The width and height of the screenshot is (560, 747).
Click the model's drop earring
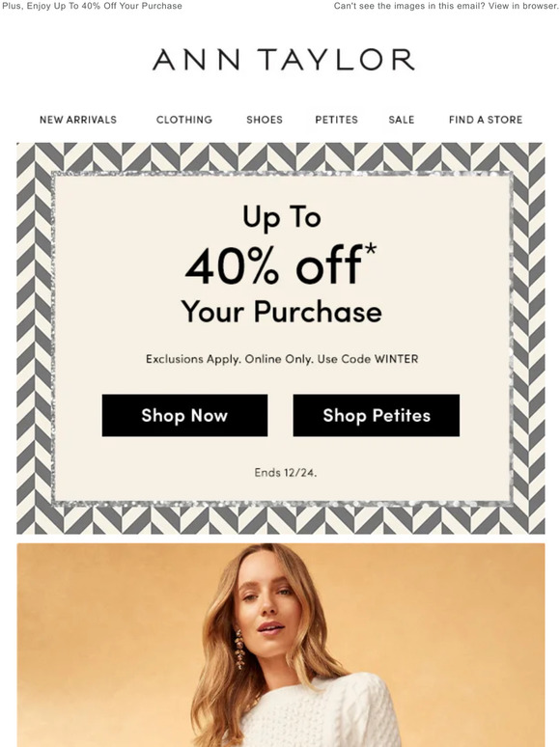coord(238,649)
